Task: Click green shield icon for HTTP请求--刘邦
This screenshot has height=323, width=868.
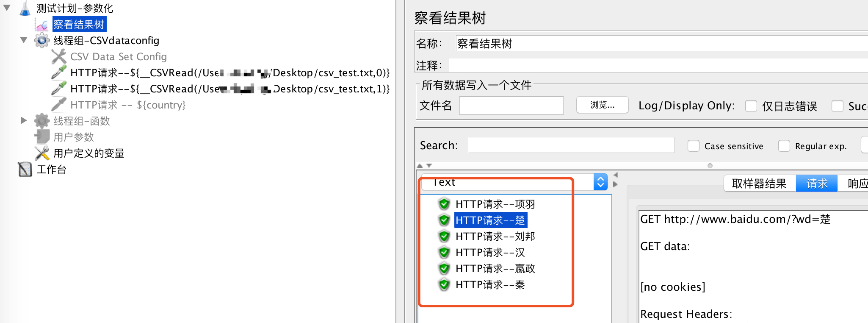Action: pyautogui.click(x=444, y=236)
